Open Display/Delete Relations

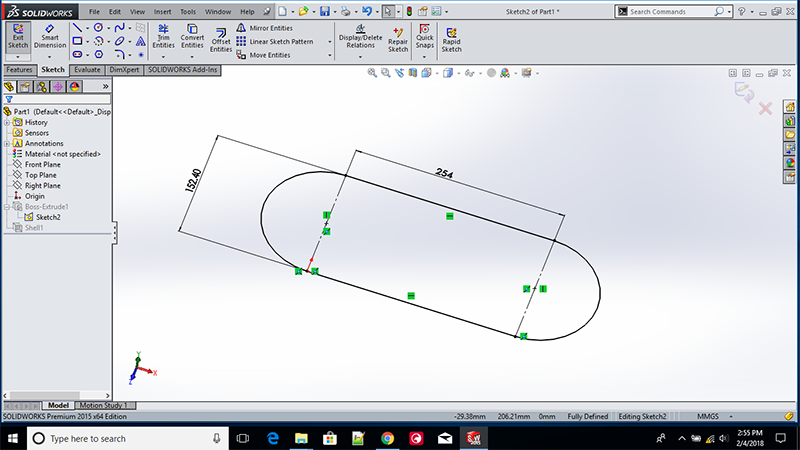click(x=360, y=36)
